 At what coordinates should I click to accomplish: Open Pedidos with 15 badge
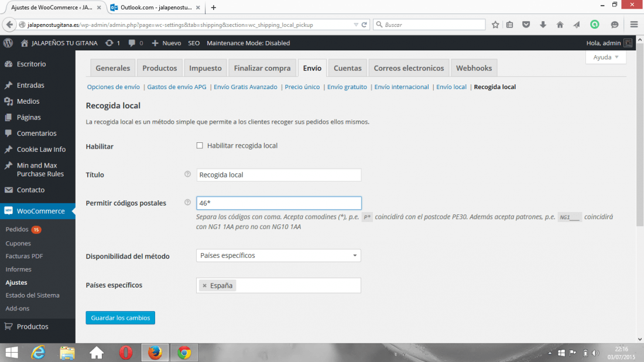[x=23, y=229]
